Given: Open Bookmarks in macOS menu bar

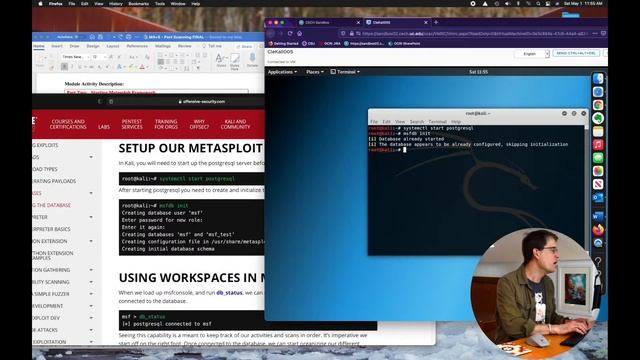Looking at the screenshot, I should point(138,3).
